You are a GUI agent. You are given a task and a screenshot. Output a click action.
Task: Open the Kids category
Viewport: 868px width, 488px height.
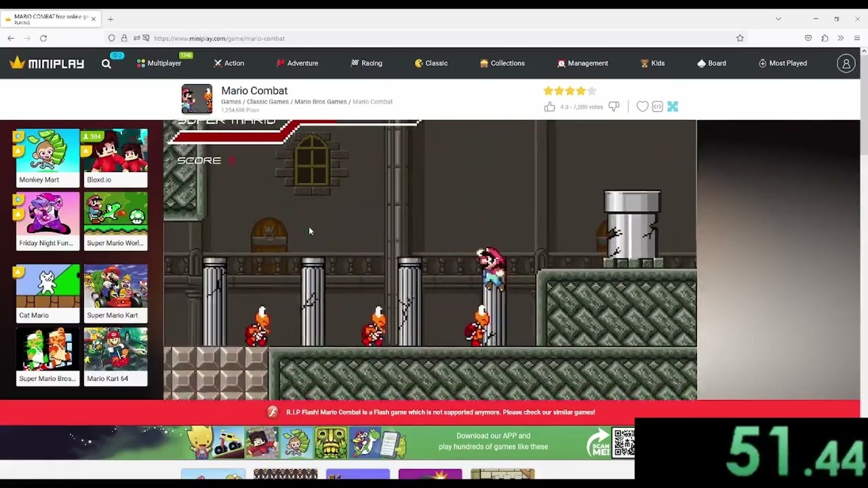click(652, 63)
